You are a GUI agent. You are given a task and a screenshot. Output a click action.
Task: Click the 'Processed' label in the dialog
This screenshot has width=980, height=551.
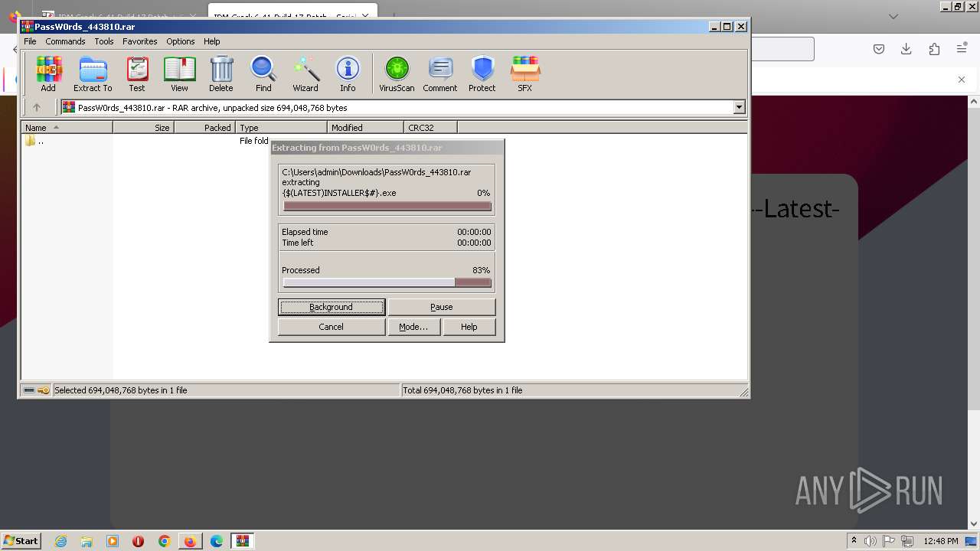pyautogui.click(x=301, y=270)
